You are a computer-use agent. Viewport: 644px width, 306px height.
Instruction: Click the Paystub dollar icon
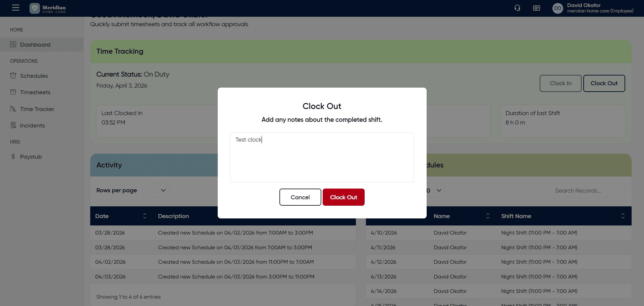[x=13, y=157]
